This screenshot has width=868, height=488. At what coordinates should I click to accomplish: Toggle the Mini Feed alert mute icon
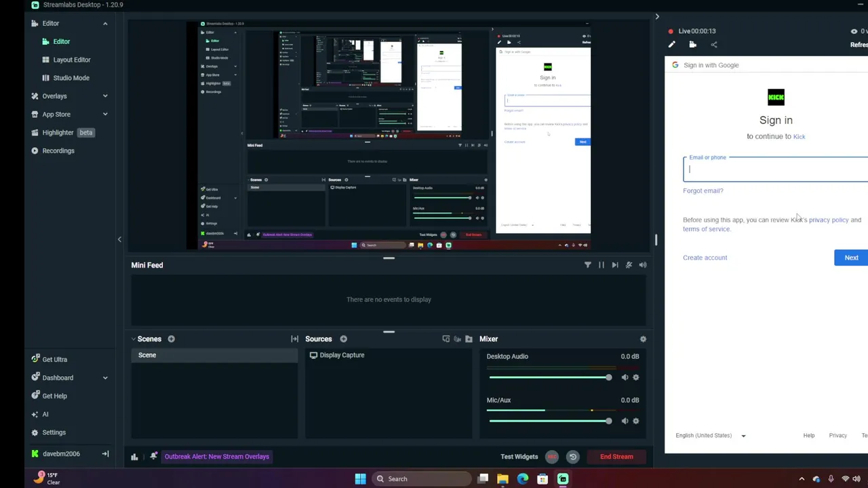coord(629,265)
